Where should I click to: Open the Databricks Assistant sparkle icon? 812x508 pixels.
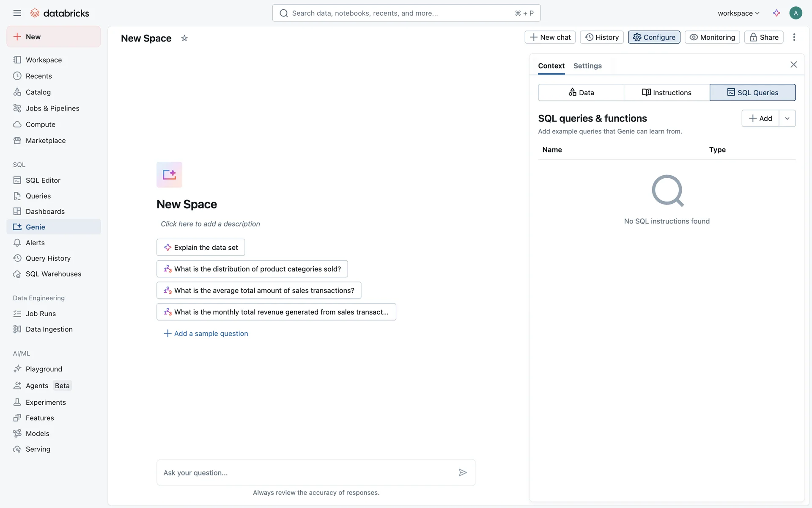point(776,13)
